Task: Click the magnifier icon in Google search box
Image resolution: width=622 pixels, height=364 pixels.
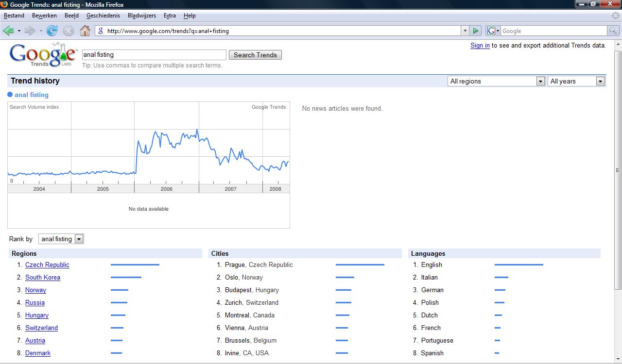Action: (x=613, y=31)
